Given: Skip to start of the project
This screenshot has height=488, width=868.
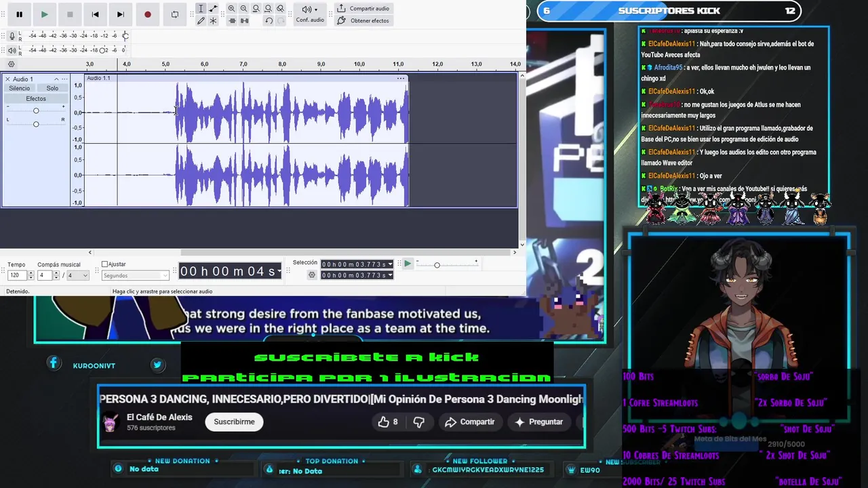Looking at the screenshot, I should [95, 14].
